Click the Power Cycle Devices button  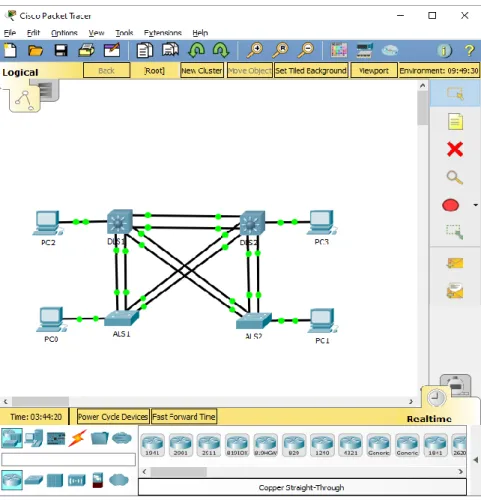pyautogui.click(x=113, y=417)
